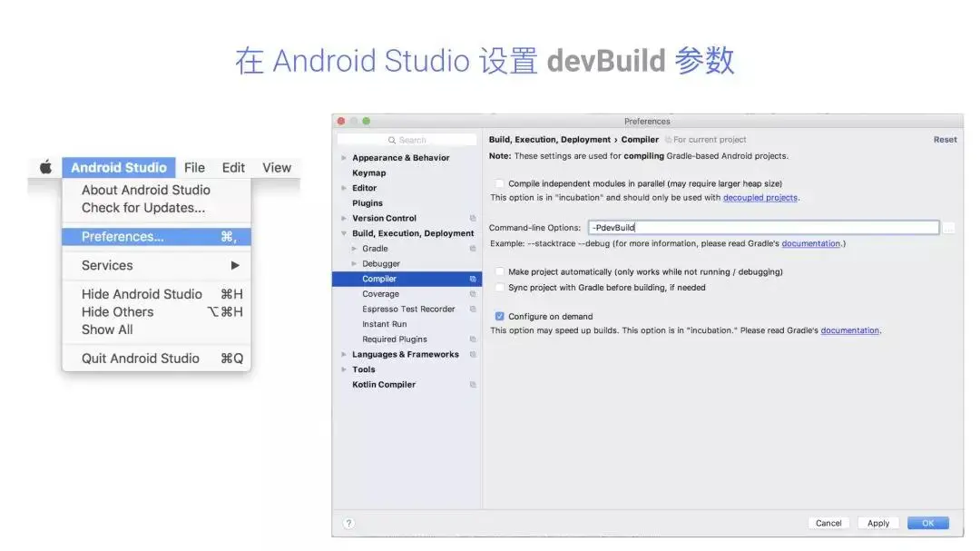Open the Edit menu
Image resolution: width=980 pixels, height=551 pixels.
[233, 167]
